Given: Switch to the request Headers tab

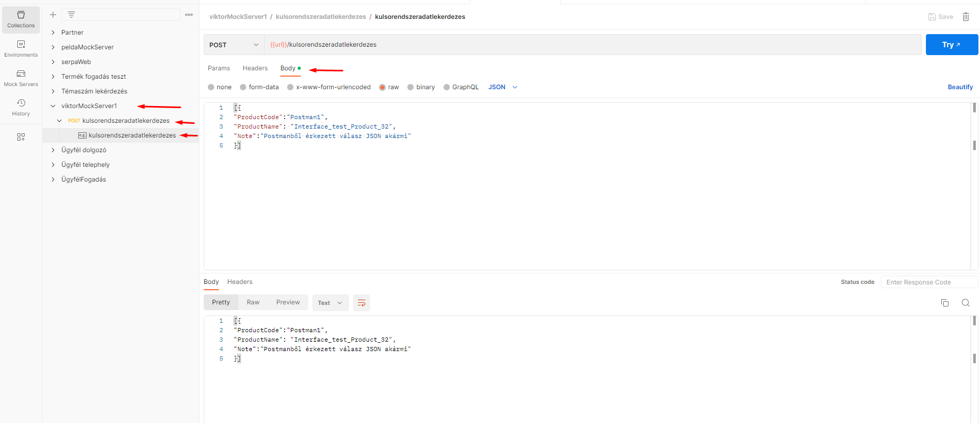Looking at the screenshot, I should point(255,68).
